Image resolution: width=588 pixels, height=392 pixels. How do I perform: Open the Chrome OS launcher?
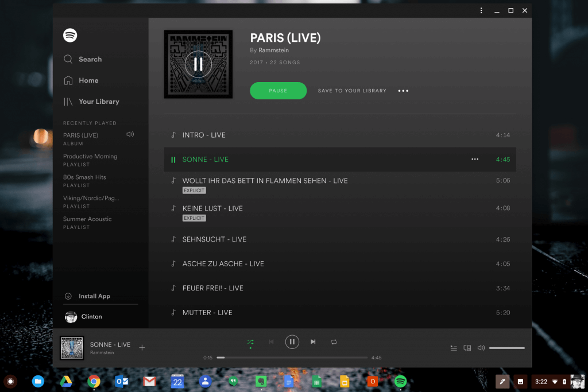[10, 382]
